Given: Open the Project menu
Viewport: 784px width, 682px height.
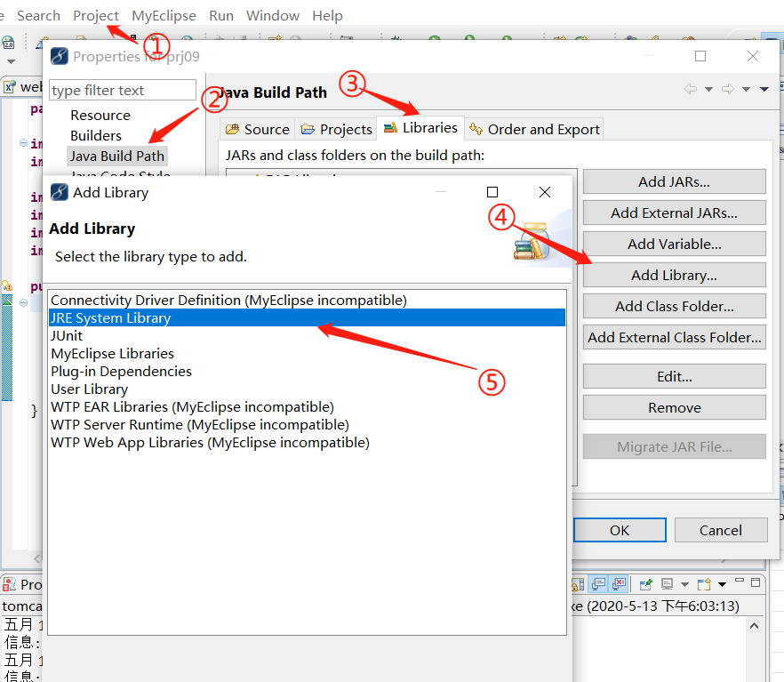Looking at the screenshot, I should (x=96, y=16).
